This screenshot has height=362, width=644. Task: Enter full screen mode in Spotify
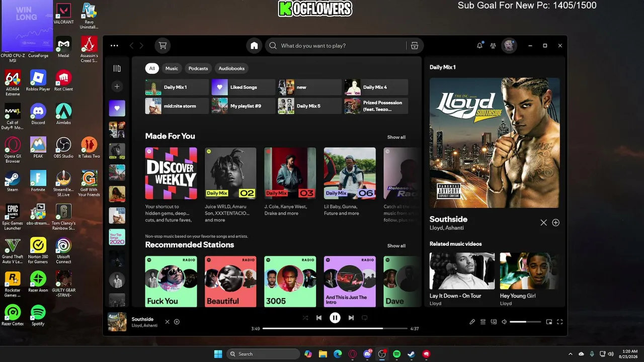pos(559,322)
